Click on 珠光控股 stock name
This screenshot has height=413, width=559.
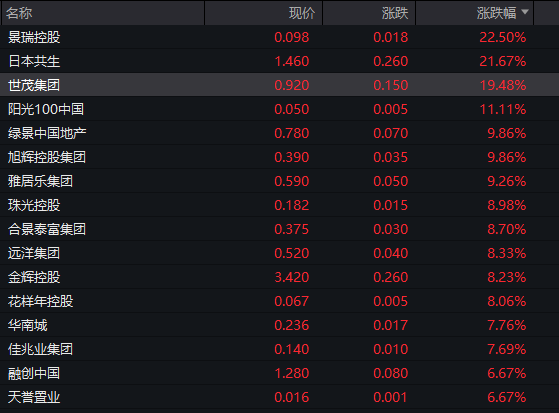tap(34, 205)
